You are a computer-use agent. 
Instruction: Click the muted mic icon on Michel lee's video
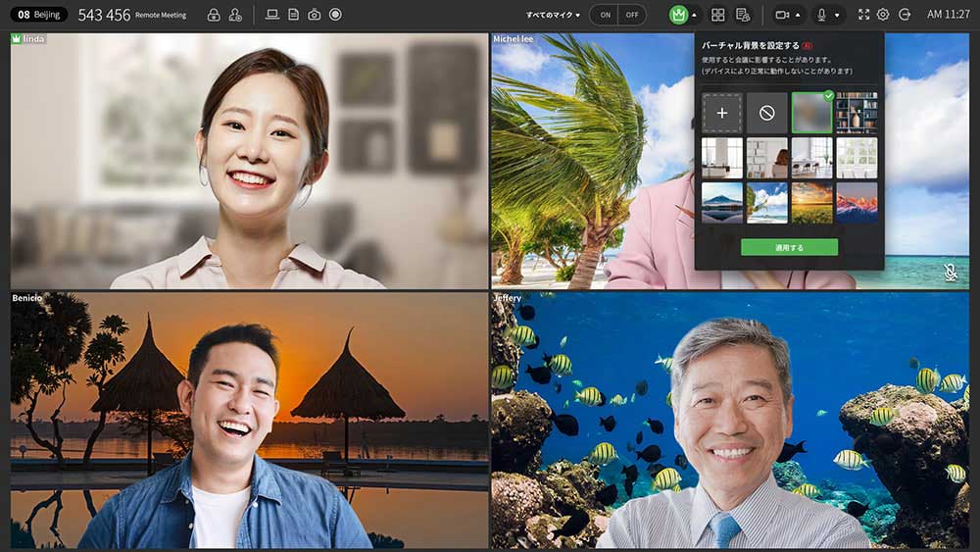[x=950, y=272]
